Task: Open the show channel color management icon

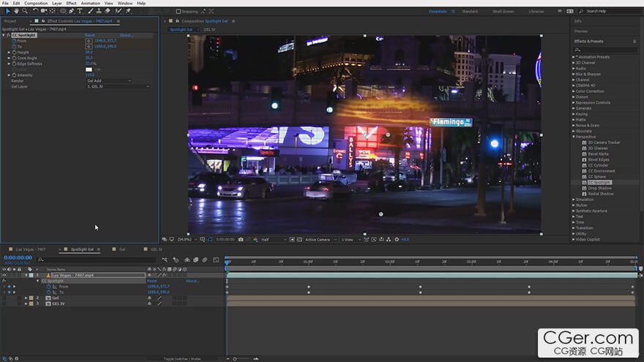Action: point(255,239)
